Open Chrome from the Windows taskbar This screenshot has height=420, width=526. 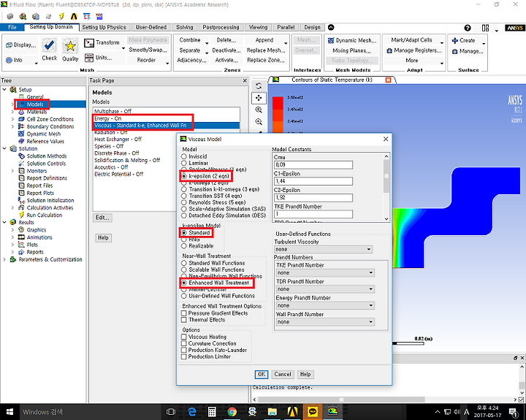[x=232, y=412]
